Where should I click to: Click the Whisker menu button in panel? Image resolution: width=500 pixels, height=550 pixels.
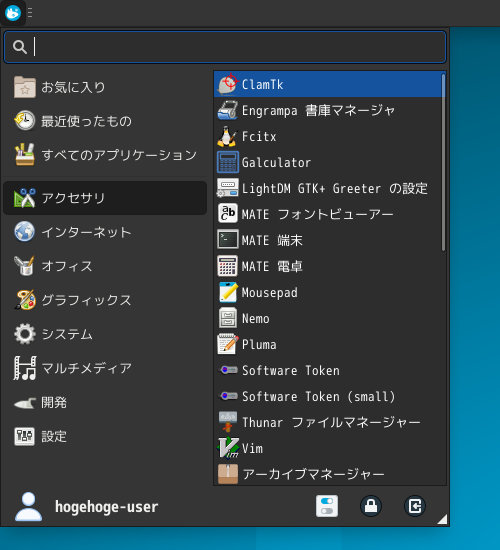click(13, 13)
